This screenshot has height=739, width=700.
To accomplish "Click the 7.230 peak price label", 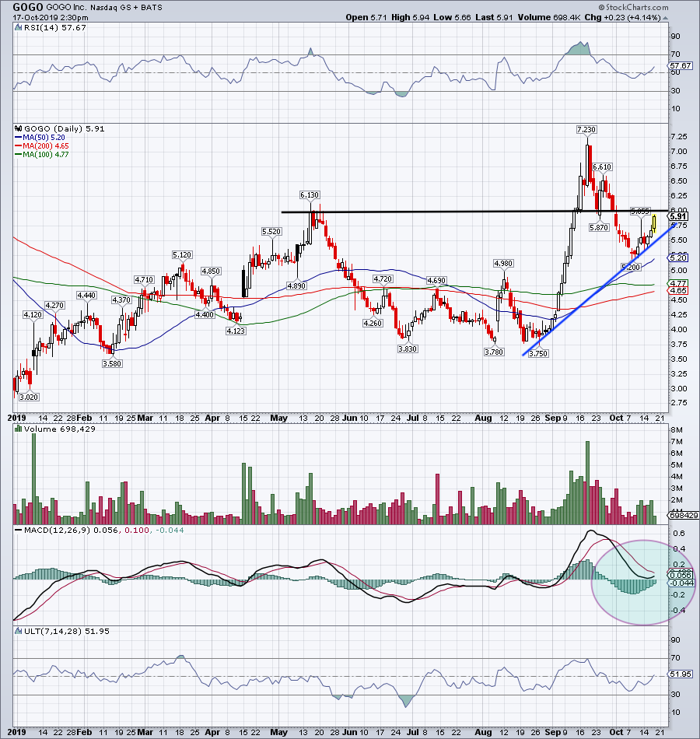I will [586, 129].
